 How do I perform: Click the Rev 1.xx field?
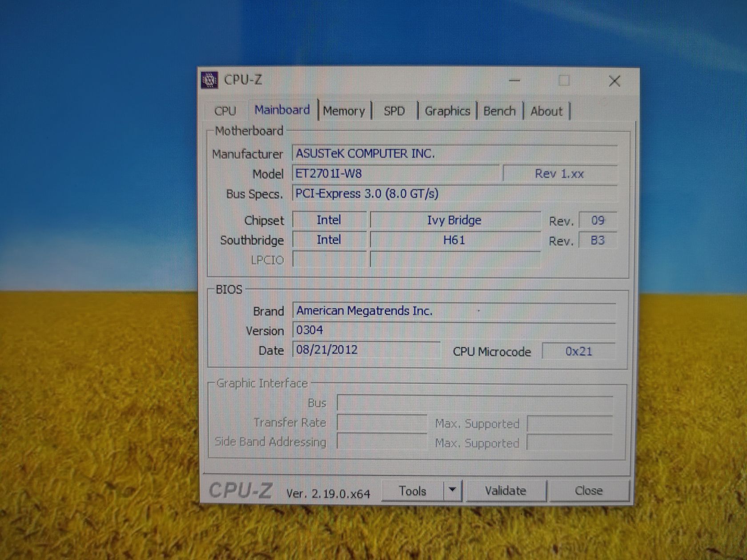(559, 174)
